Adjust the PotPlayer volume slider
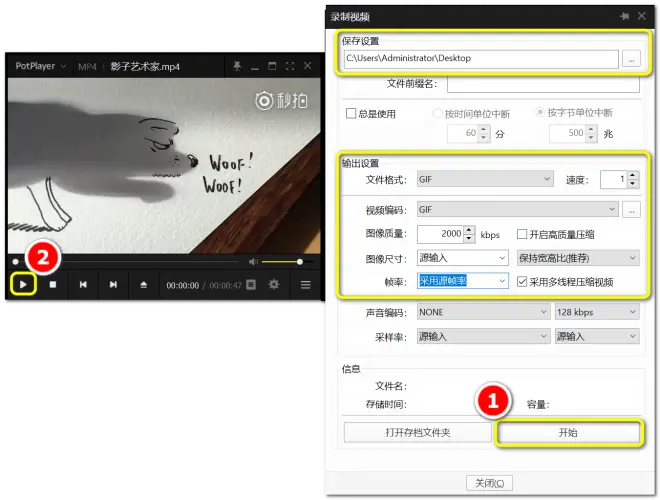Screen dimensions: 660x500 [287, 262]
